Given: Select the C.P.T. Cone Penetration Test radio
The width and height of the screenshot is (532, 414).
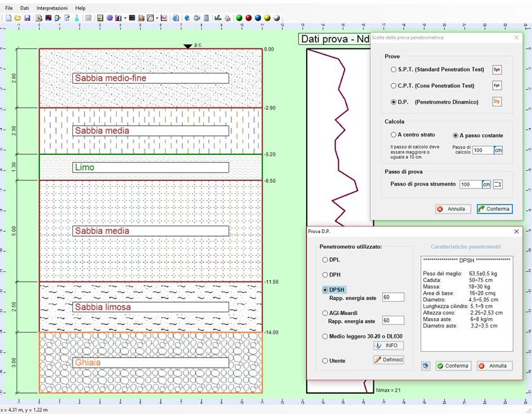Looking at the screenshot, I should (394, 86).
